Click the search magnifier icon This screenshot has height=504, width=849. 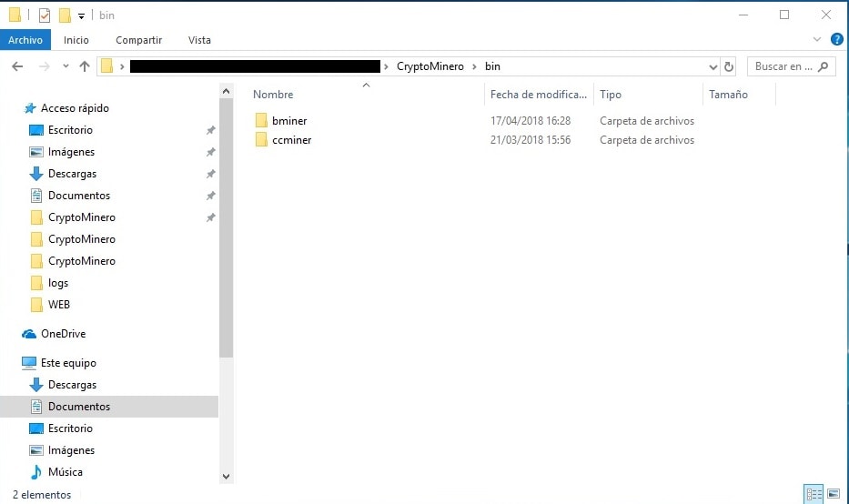point(823,66)
